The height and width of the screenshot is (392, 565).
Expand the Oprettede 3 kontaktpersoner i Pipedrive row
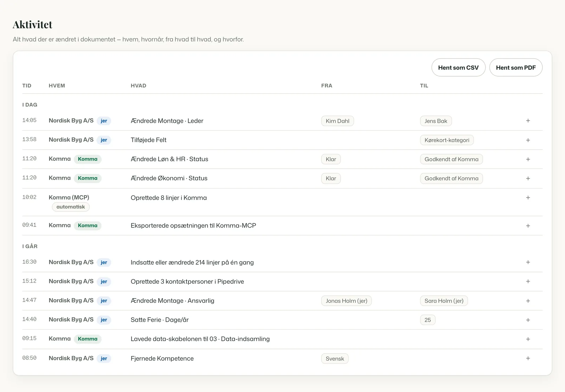[x=528, y=281]
